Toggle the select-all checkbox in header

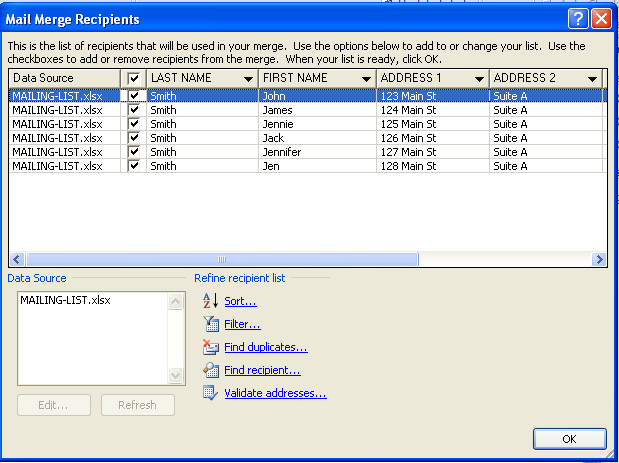[x=135, y=78]
